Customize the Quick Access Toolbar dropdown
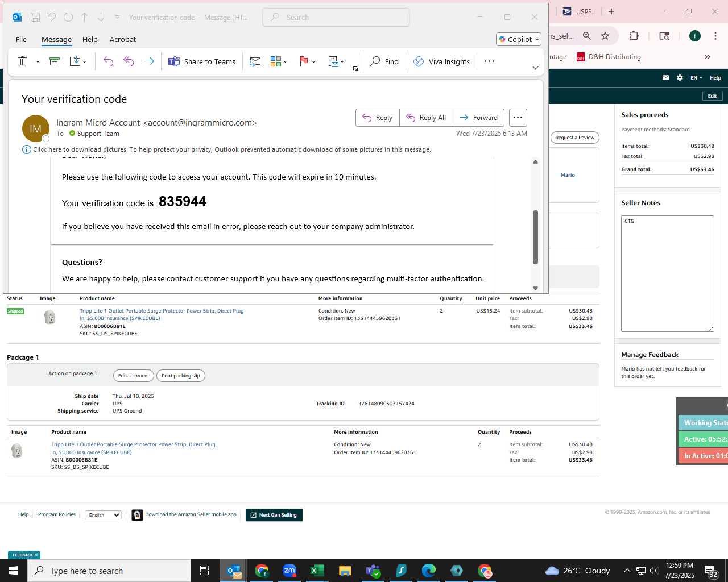 coord(117,17)
